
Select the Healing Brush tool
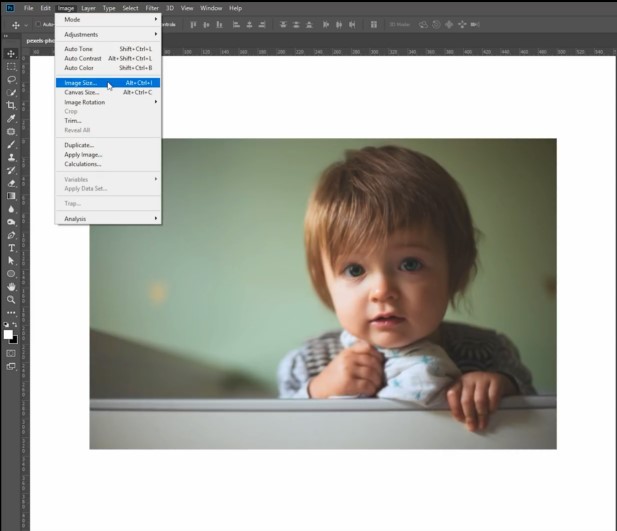tap(11, 131)
